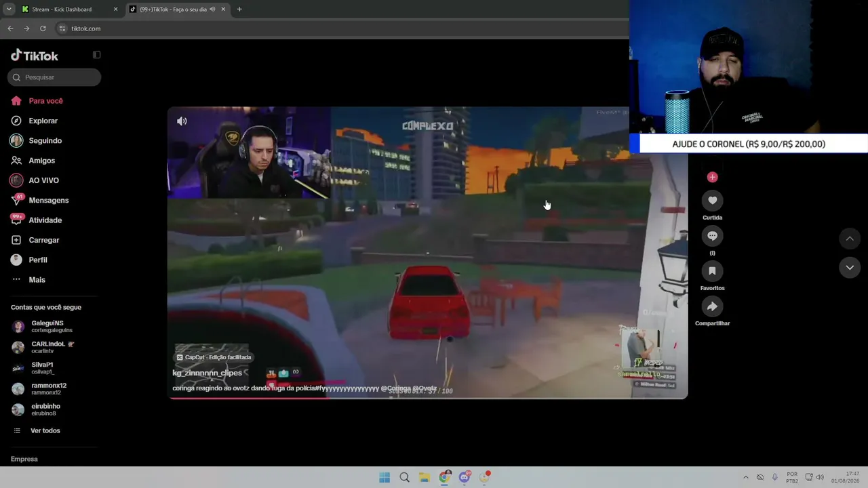The image size is (868, 488).
Task: Select the TikTok browser tab
Action: coord(178,9)
